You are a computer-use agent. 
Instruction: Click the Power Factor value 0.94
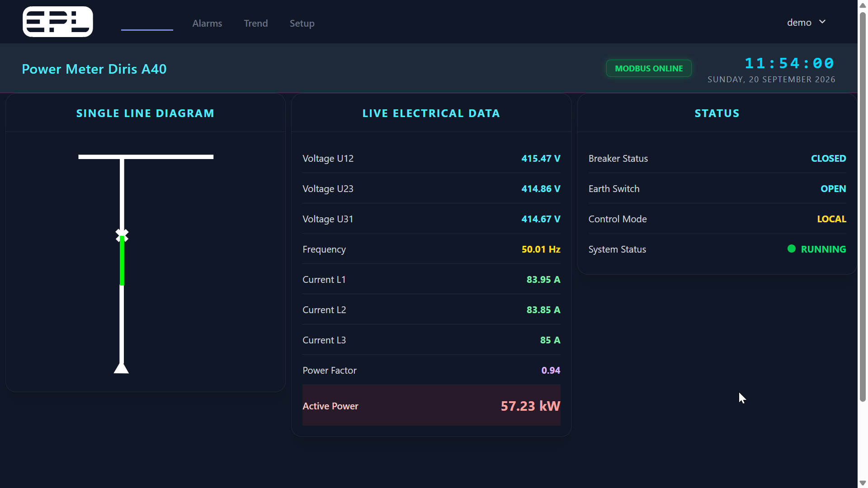click(551, 371)
